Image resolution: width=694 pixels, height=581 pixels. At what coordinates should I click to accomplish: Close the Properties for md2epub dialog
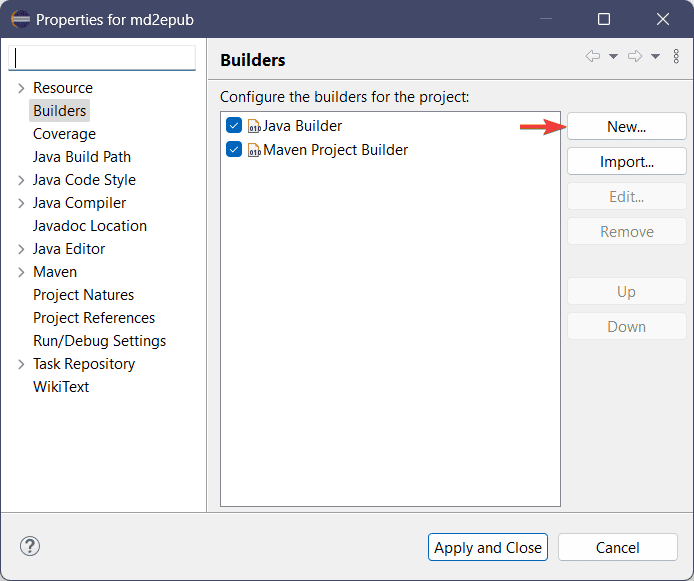pyautogui.click(x=663, y=19)
